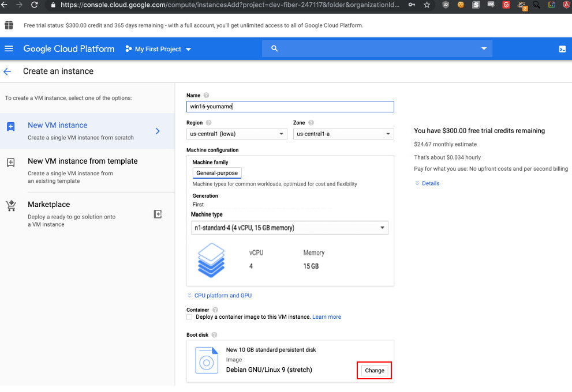Open the Learn more link

pos(327,317)
